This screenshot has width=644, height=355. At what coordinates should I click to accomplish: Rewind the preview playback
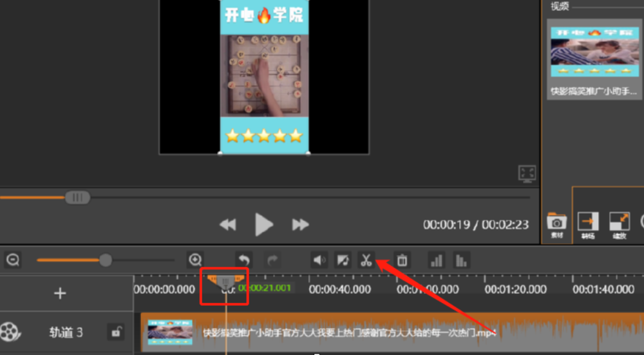[228, 225]
